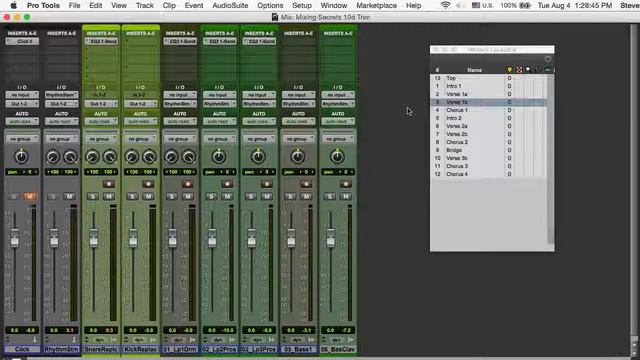Click the 02_Lp2Prcs volume fader
Image resolution: width=640 pixels, height=360 pixels.
click(x=212, y=238)
